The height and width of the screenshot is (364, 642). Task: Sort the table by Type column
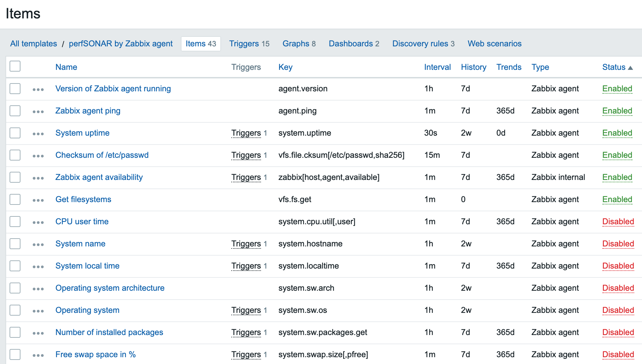(540, 67)
